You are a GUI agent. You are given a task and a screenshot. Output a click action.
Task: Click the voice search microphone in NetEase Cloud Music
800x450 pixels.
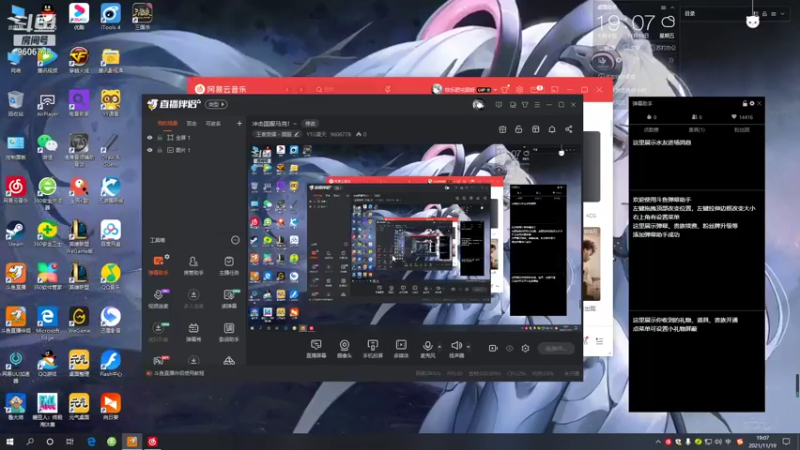(387, 89)
